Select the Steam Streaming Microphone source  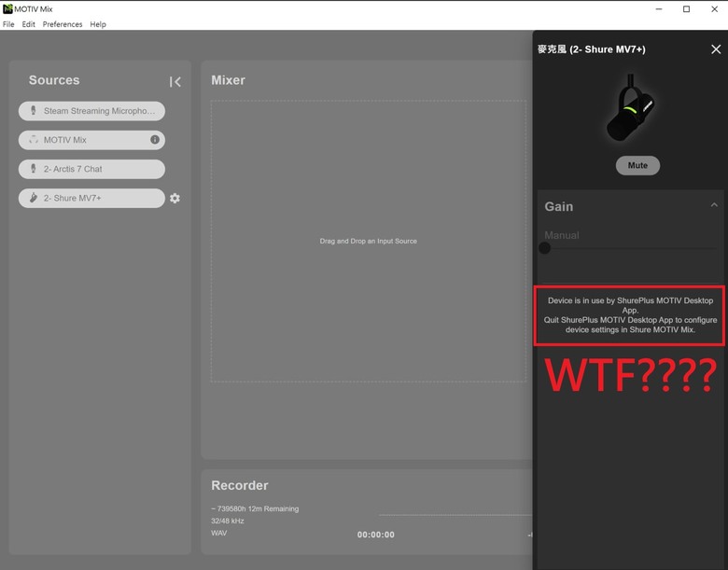click(91, 111)
